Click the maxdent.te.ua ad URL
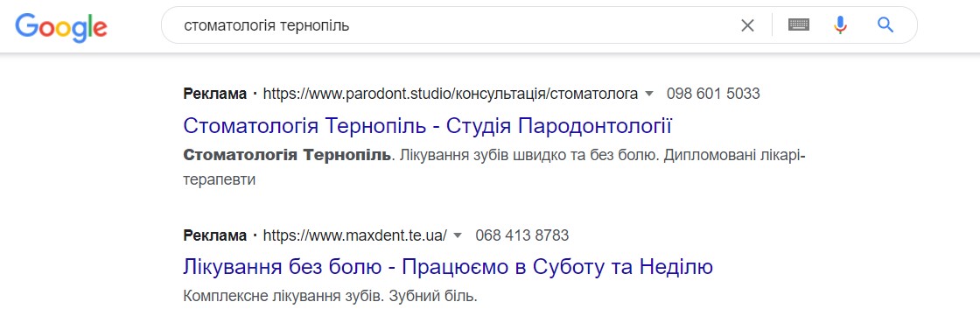The height and width of the screenshot is (323, 980). coord(355,236)
